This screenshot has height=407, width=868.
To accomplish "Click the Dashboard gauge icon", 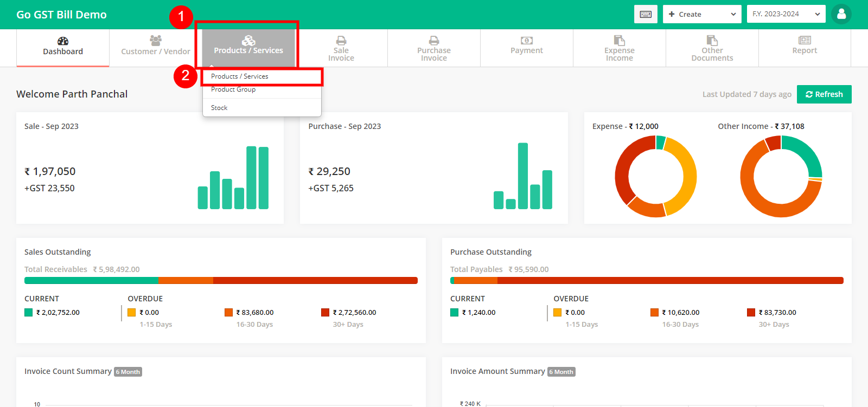I will point(63,41).
